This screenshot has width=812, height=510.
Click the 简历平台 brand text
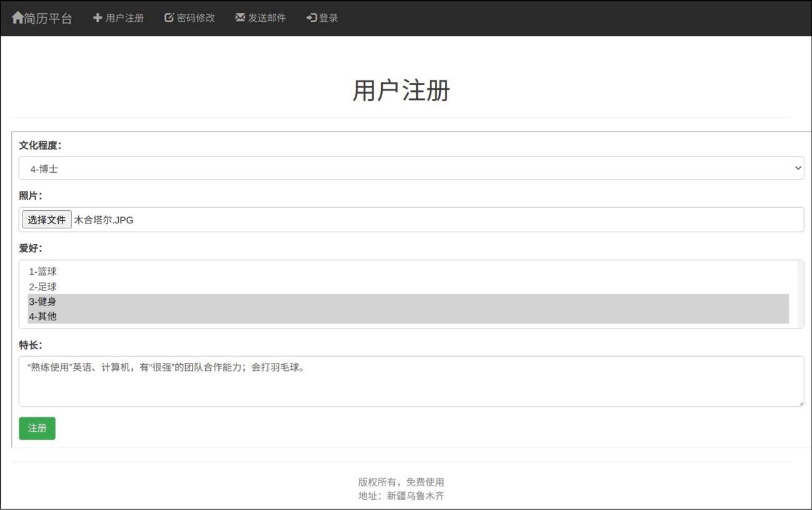49,18
